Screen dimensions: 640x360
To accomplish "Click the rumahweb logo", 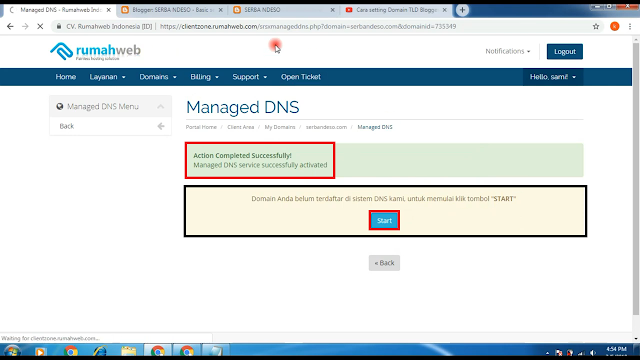I will pyautogui.click(x=96, y=51).
